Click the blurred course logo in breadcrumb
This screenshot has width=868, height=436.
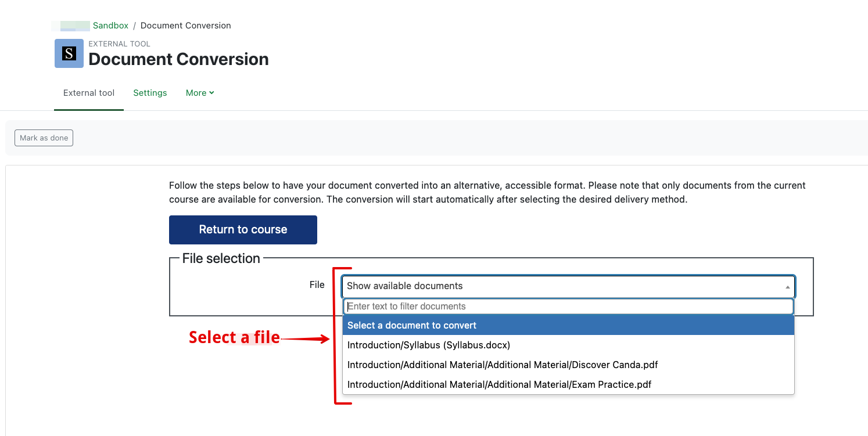click(x=71, y=26)
